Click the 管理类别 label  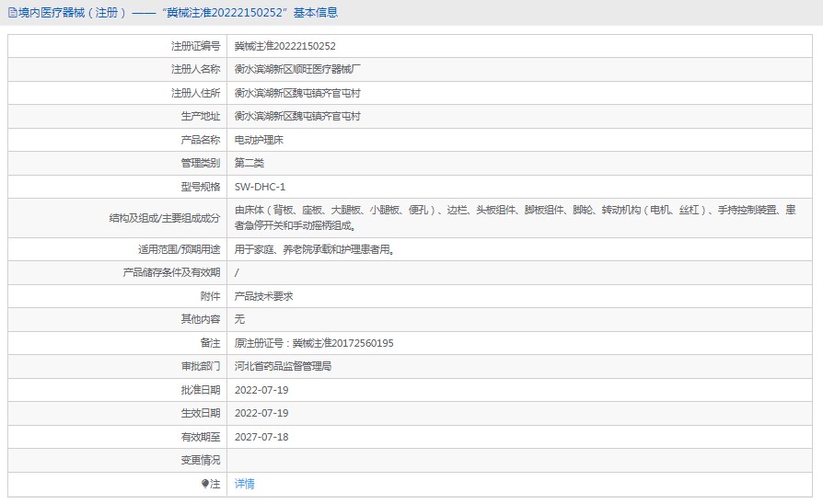click(201, 163)
